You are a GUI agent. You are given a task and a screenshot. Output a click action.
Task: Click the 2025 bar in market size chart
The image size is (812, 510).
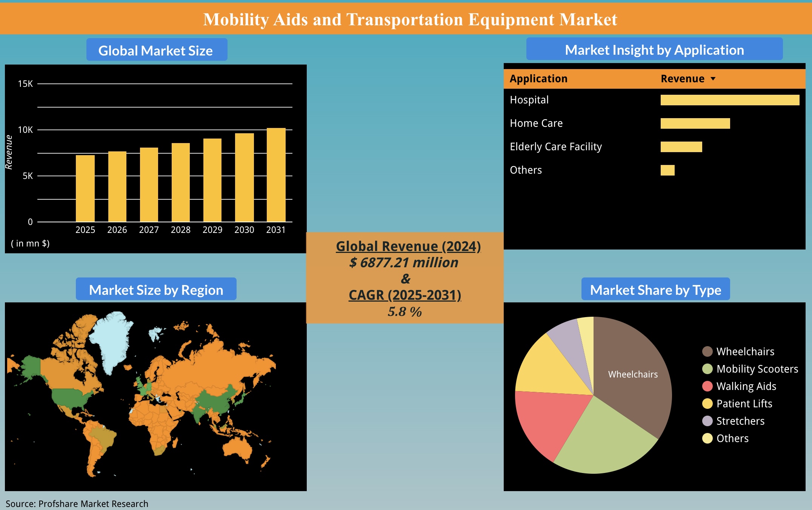click(85, 188)
